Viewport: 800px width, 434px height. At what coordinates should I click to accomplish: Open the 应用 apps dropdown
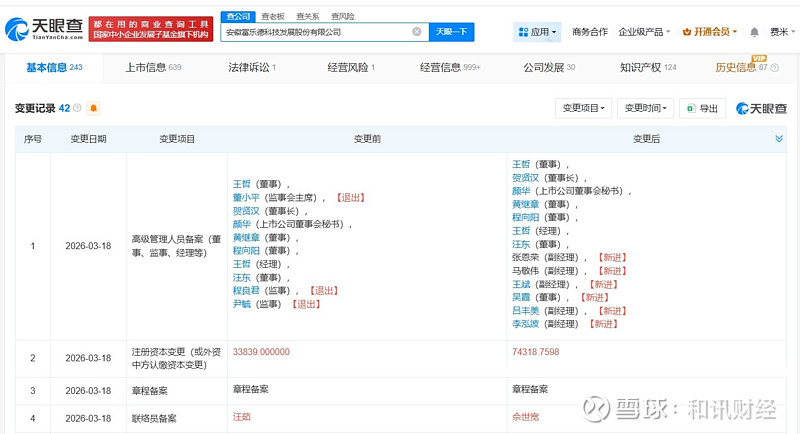tap(537, 32)
